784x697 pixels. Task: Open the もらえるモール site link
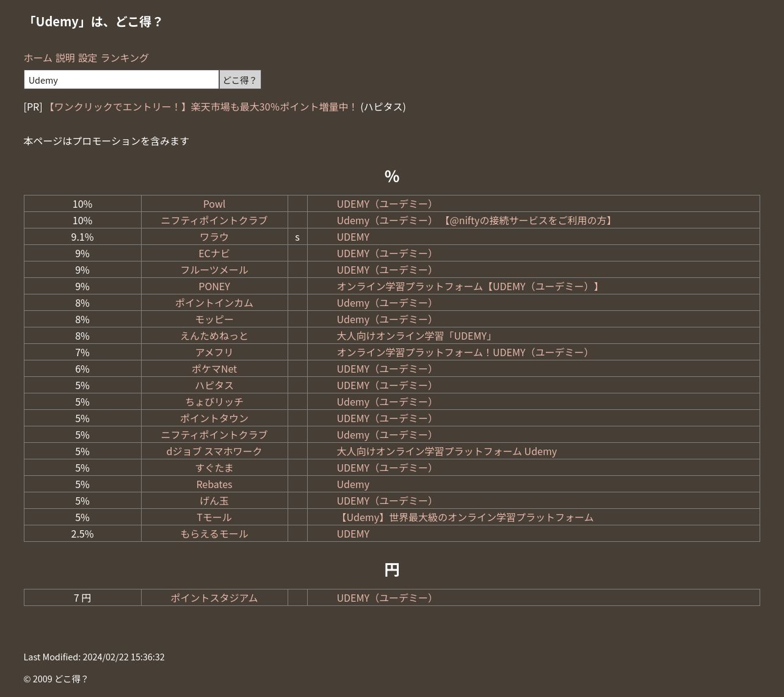coord(214,533)
